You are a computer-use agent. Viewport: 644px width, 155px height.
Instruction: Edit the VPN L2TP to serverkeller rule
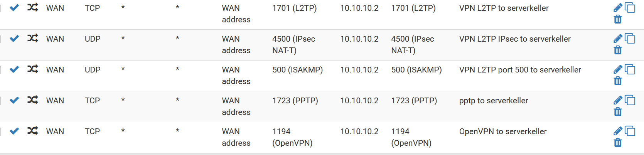click(618, 8)
